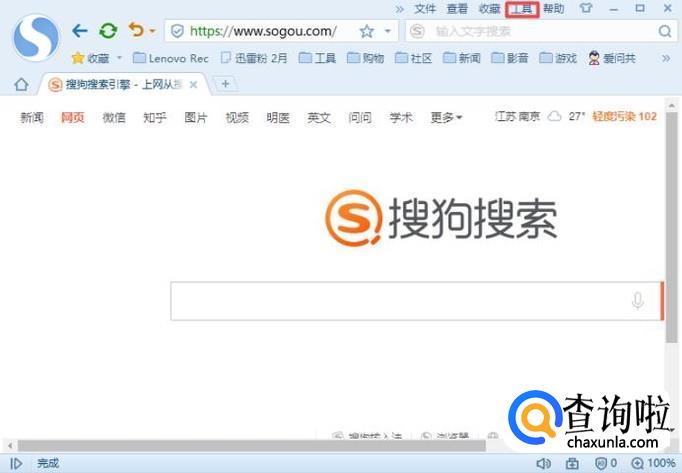
Task: Open the 购物 bookmark folder
Action: (365, 58)
